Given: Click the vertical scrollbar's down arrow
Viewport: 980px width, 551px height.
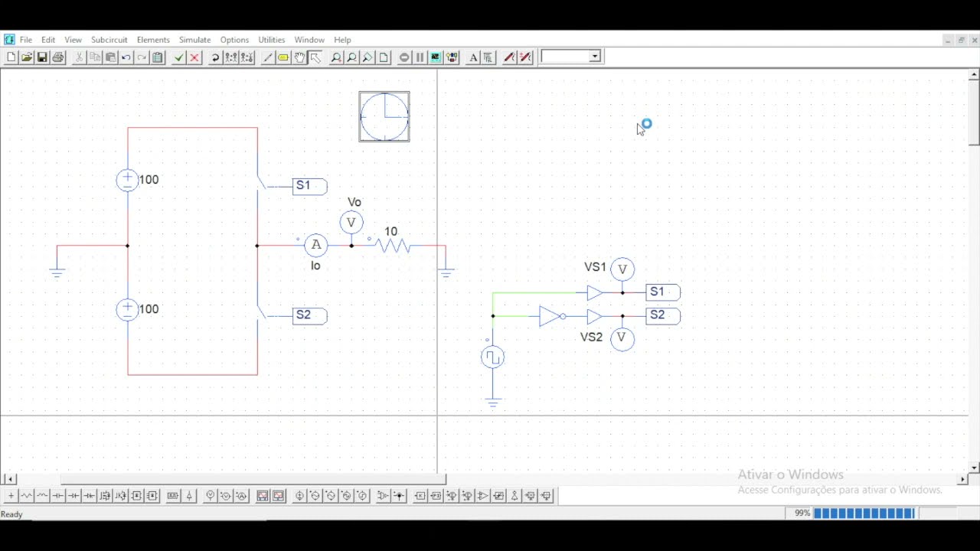Looking at the screenshot, I should pyautogui.click(x=974, y=468).
